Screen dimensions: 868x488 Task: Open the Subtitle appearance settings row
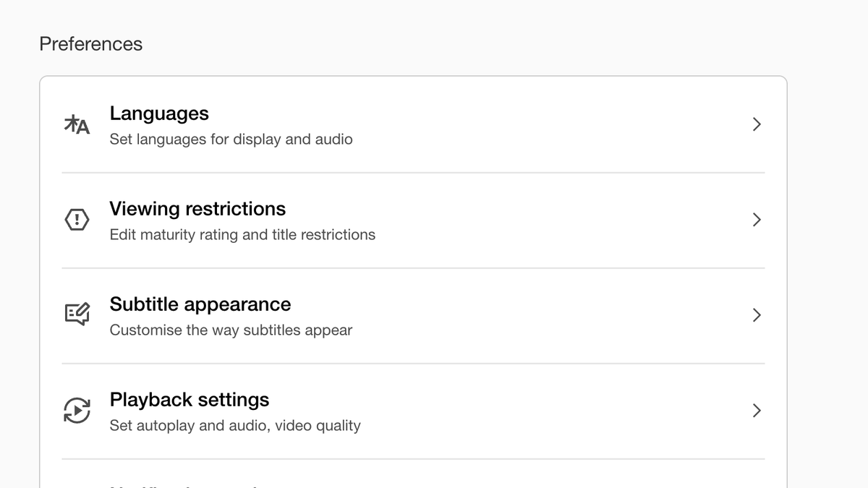click(200, 304)
